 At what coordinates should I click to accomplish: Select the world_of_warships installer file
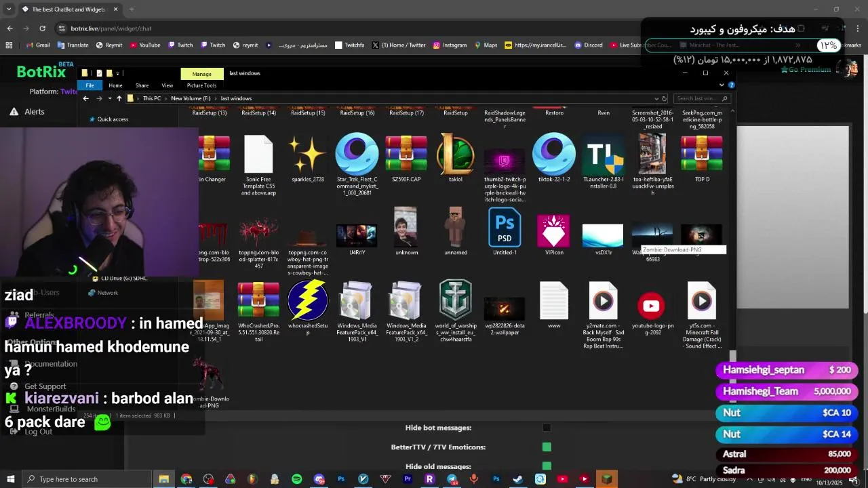point(456,312)
